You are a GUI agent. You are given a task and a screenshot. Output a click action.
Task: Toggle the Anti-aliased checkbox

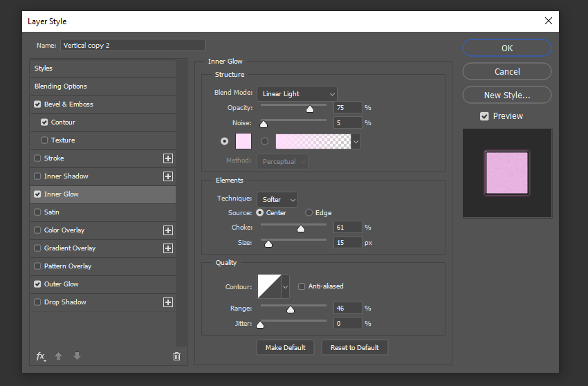coord(302,286)
